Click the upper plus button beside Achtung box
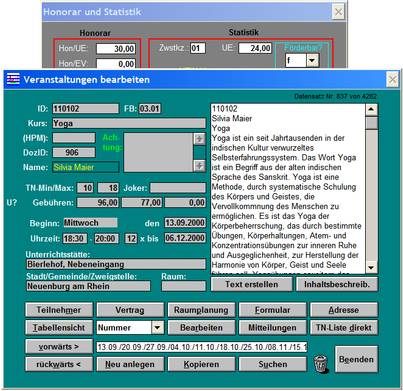This screenshot has height=391, width=403. coord(199,139)
